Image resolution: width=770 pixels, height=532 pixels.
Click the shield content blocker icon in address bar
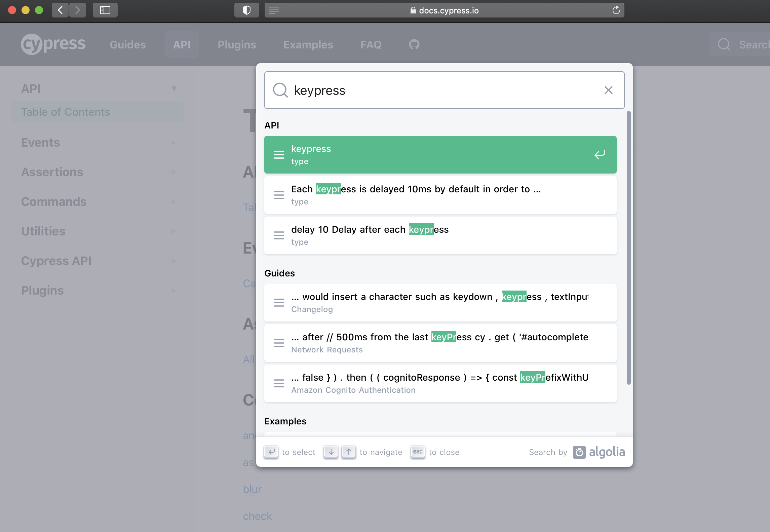pos(246,10)
